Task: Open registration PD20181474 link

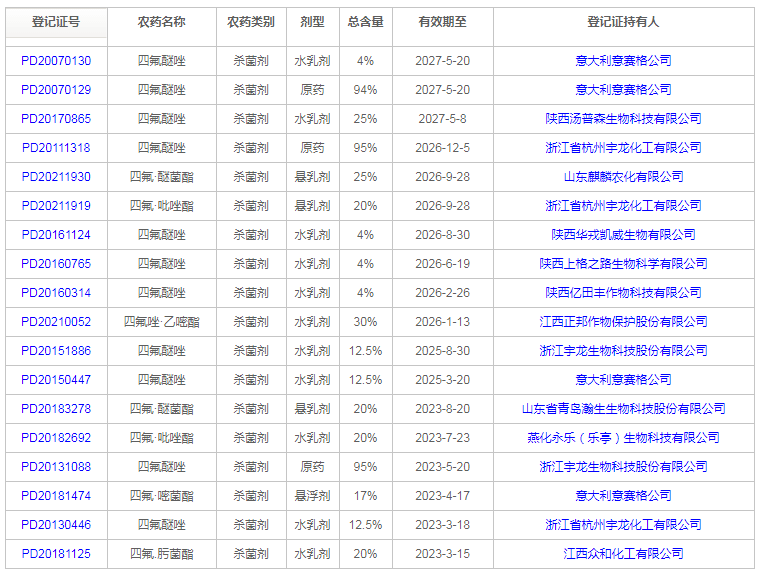Action: pyautogui.click(x=56, y=496)
